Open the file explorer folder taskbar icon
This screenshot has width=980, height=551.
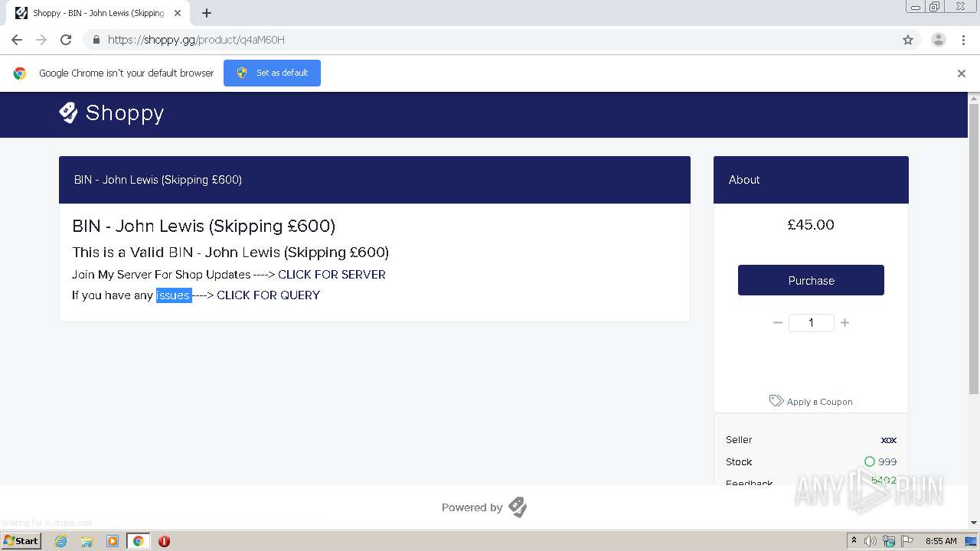pyautogui.click(x=87, y=541)
